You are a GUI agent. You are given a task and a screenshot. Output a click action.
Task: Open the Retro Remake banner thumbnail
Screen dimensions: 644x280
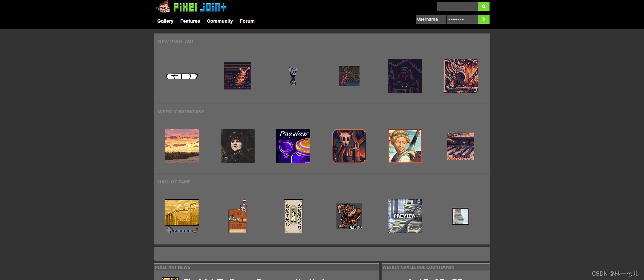[293, 216]
